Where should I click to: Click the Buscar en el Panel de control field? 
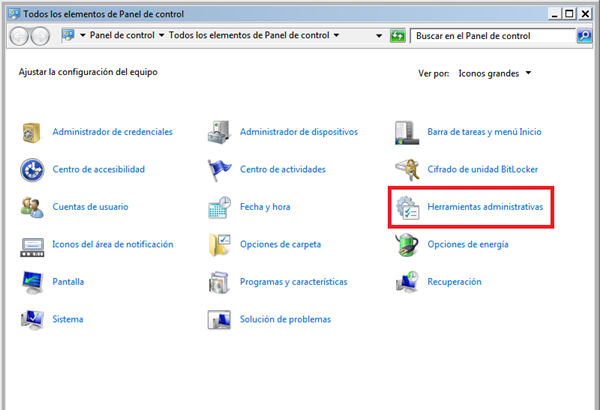493,36
